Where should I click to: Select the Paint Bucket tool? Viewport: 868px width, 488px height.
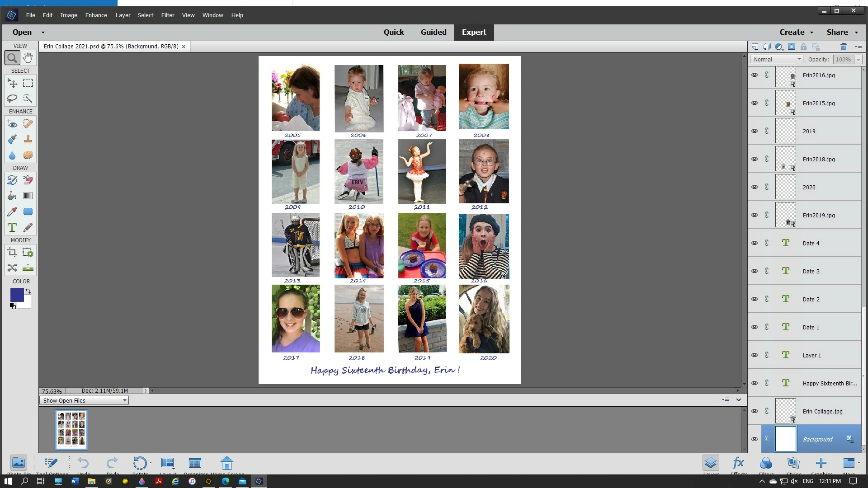12,196
